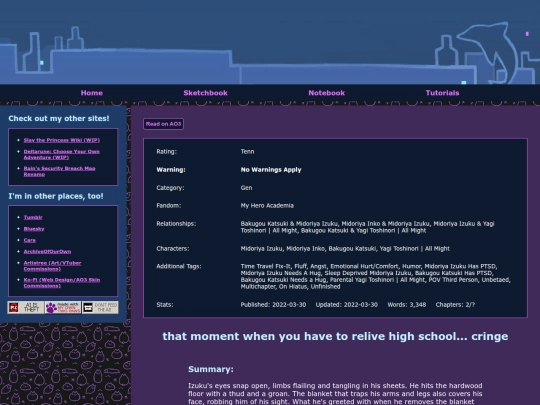Image resolution: width=540 pixels, height=405 pixels.
Task: Click the 'Additional Tags:' label
Action: click(x=179, y=266)
